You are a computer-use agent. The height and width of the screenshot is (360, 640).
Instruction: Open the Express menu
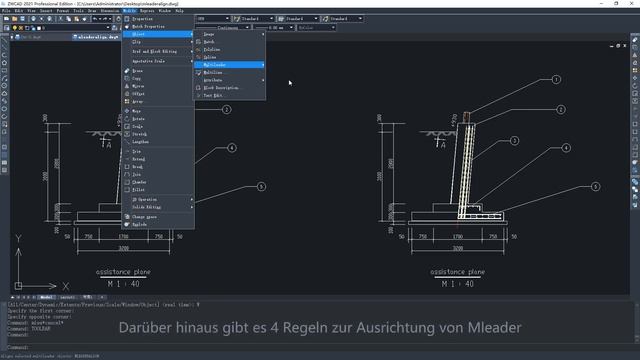[x=147, y=11]
